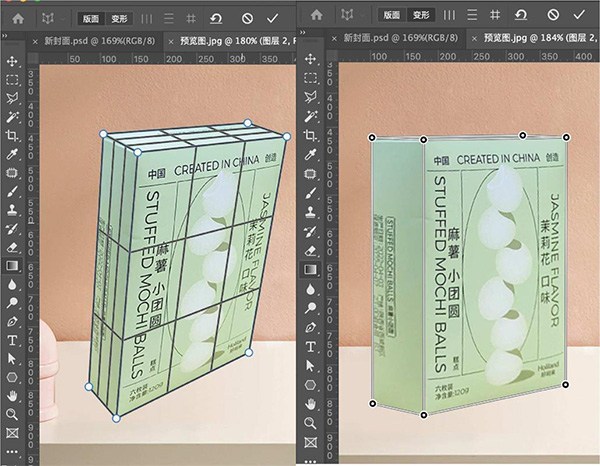Select the Blur drop tool in right window

pos(310,290)
